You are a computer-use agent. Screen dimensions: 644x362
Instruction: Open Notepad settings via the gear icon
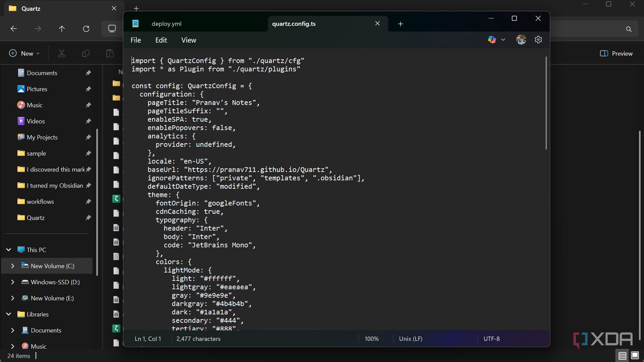click(538, 40)
